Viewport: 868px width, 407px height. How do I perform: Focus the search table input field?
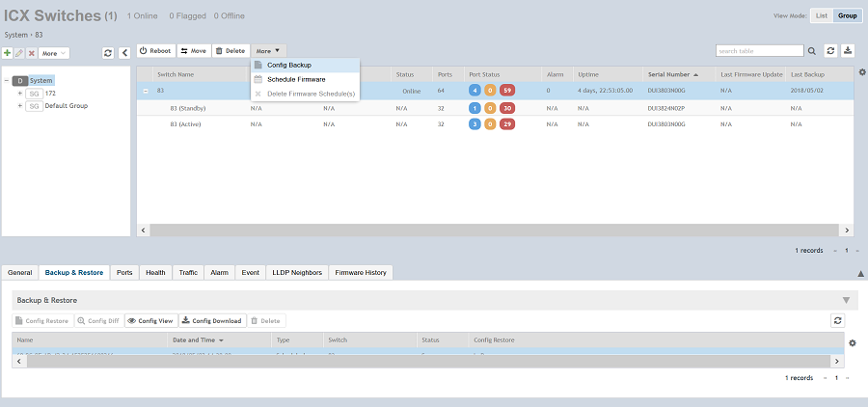tap(760, 51)
